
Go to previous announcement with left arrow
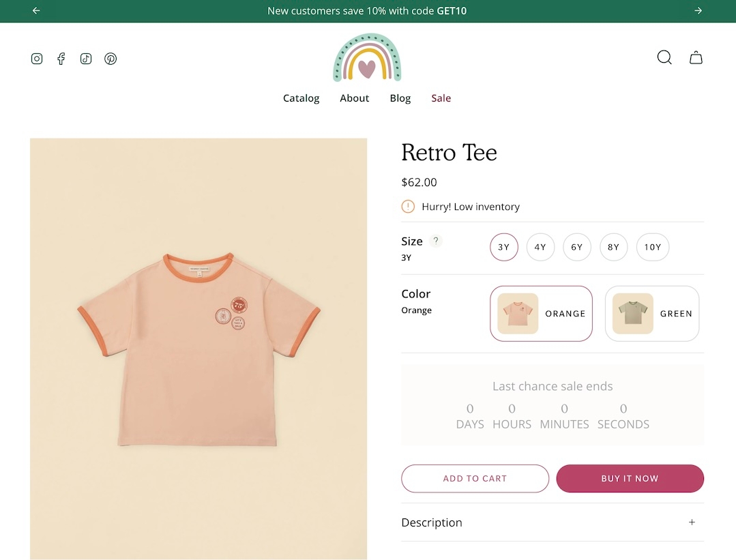click(36, 11)
